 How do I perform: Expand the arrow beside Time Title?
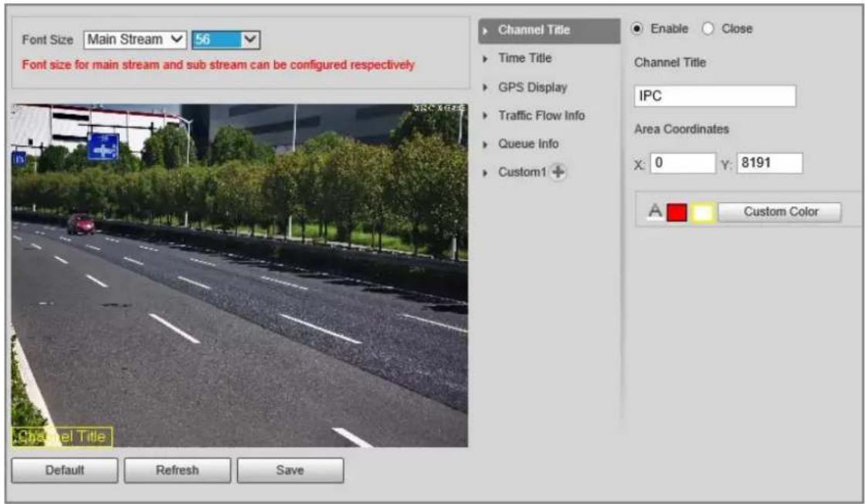(x=486, y=59)
